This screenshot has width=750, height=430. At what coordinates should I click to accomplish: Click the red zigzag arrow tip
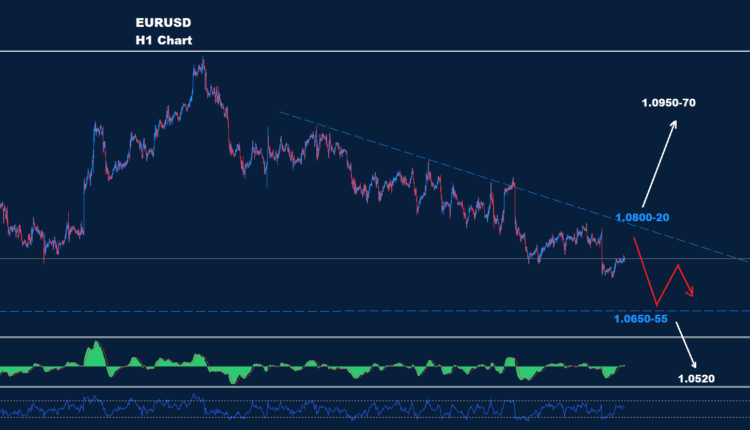click(693, 293)
